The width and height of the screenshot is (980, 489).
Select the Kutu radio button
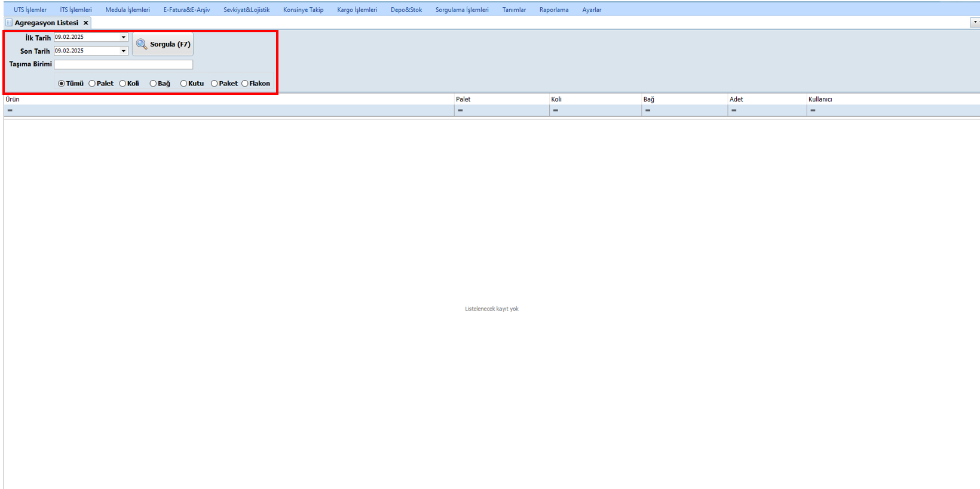(183, 84)
